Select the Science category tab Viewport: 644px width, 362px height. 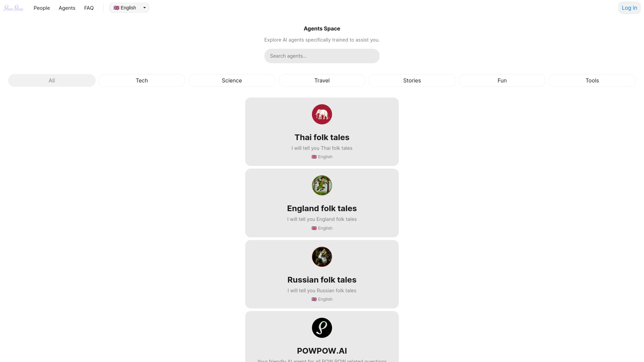coord(232,80)
